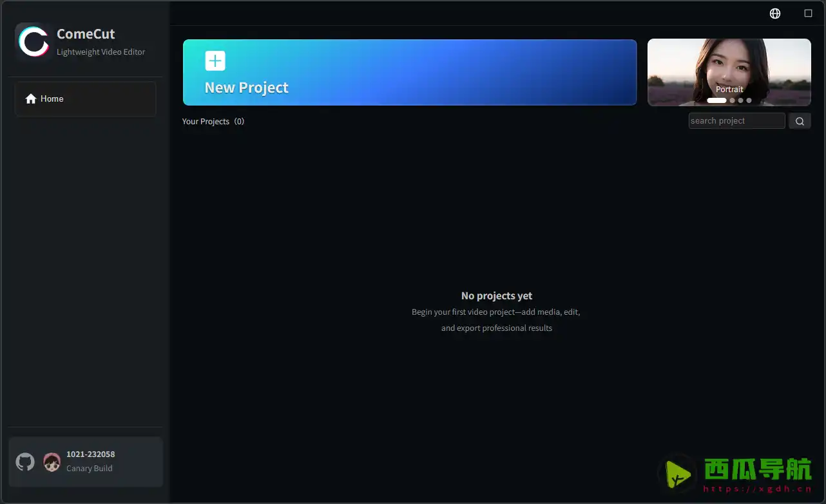Click the "No projects yet" message
Viewport: 826px width, 504px height.
tap(496, 296)
